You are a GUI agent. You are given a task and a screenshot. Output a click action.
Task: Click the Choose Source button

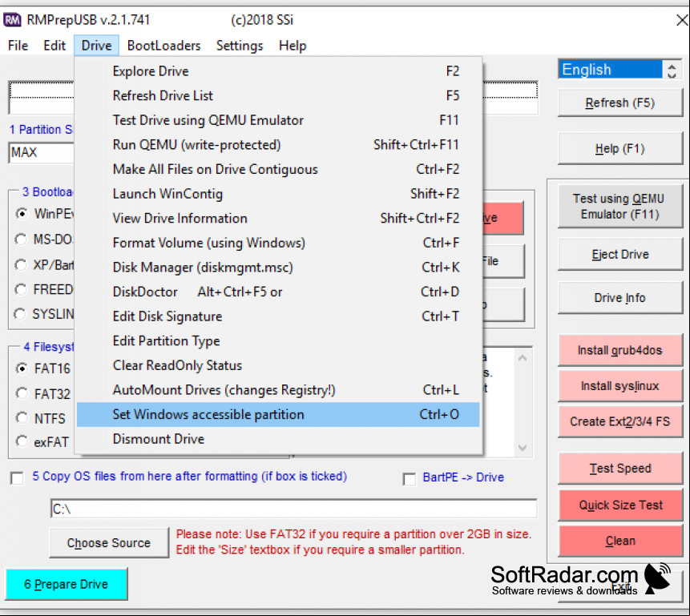(x=109, y=543)
